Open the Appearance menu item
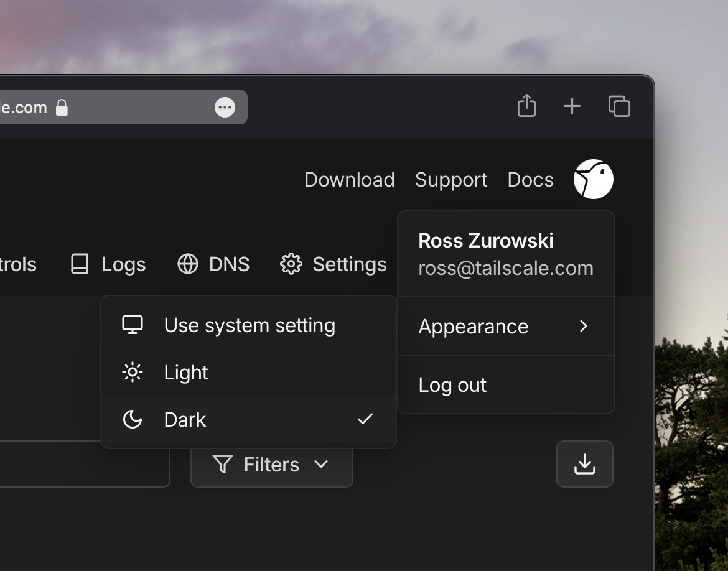 (x=474, y=327)
